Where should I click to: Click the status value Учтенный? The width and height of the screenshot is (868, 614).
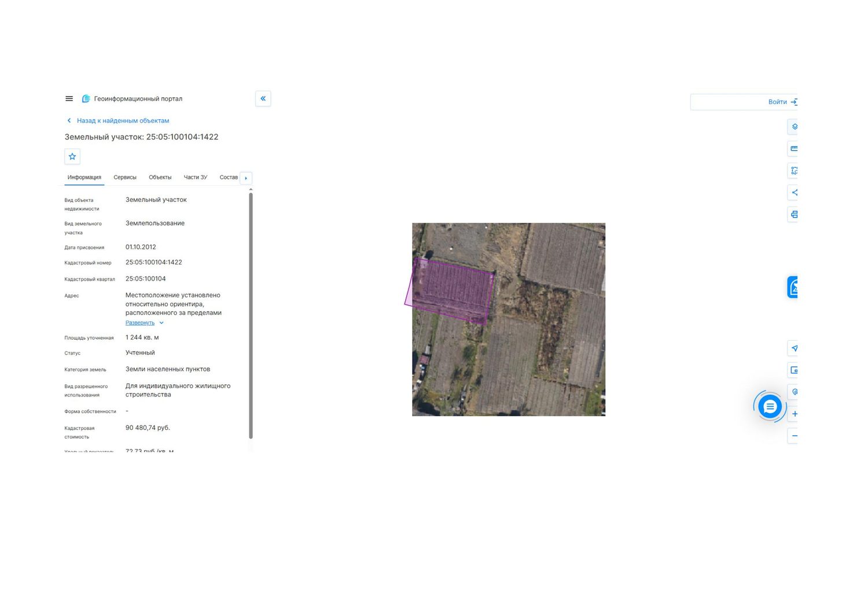pos(140,353)
